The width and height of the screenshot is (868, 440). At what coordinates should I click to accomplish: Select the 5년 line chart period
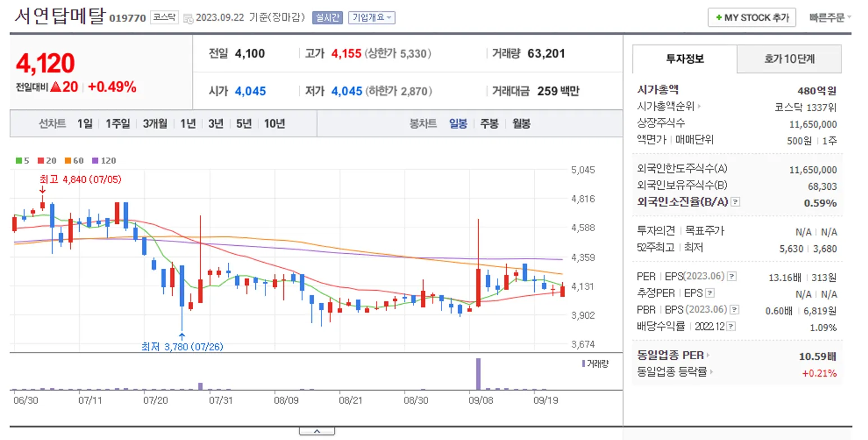[244, 124]
